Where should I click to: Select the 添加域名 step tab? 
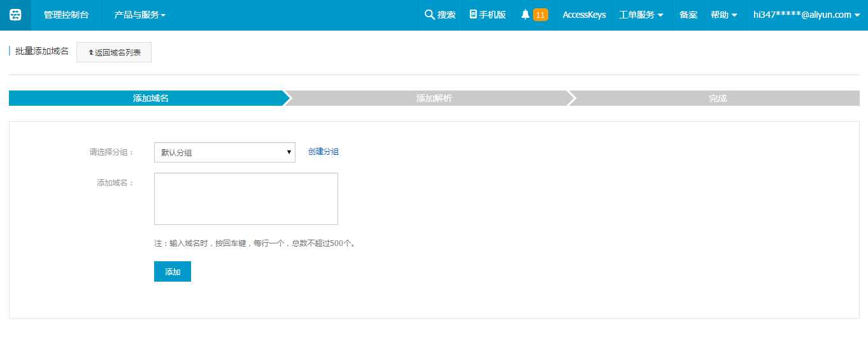tap(150, 98)
